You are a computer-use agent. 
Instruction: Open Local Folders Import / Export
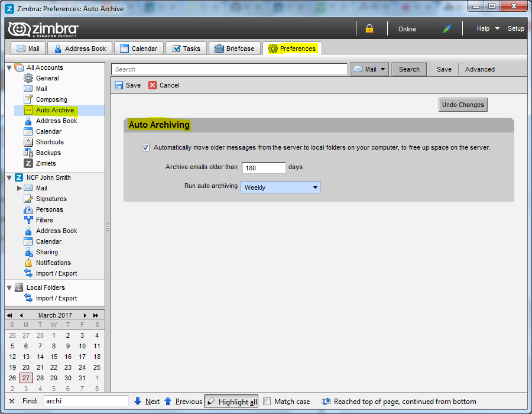(56, 298)
